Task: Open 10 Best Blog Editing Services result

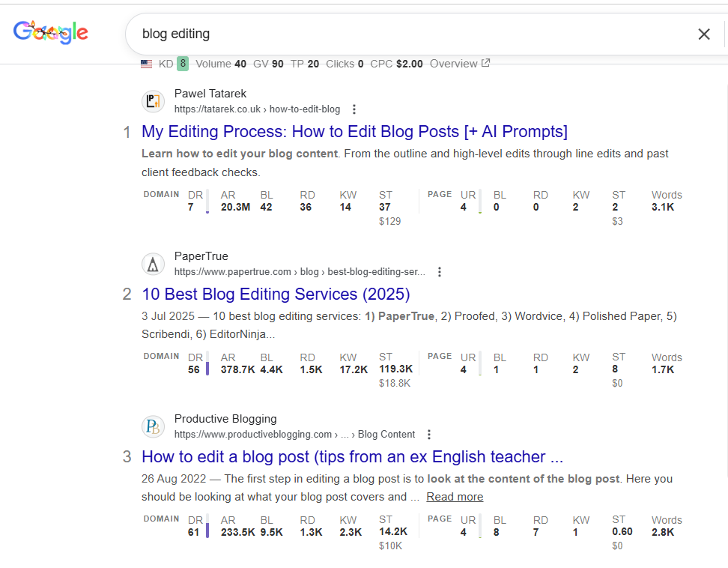Action: coord(276,294)
